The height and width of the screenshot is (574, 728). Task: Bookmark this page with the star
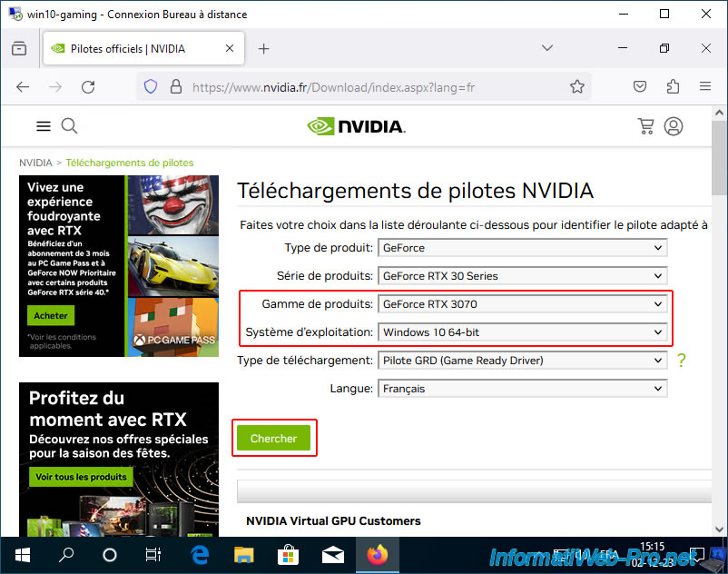pos(577,86)
